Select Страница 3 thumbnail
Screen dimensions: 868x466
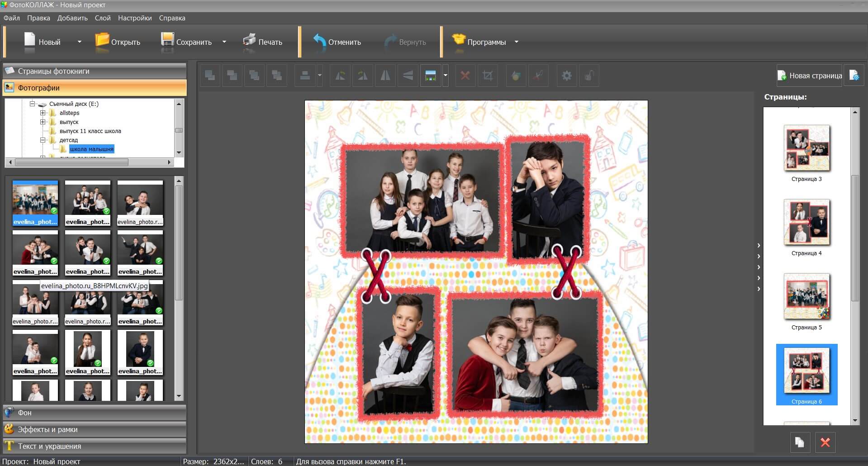tap(807, 148)
